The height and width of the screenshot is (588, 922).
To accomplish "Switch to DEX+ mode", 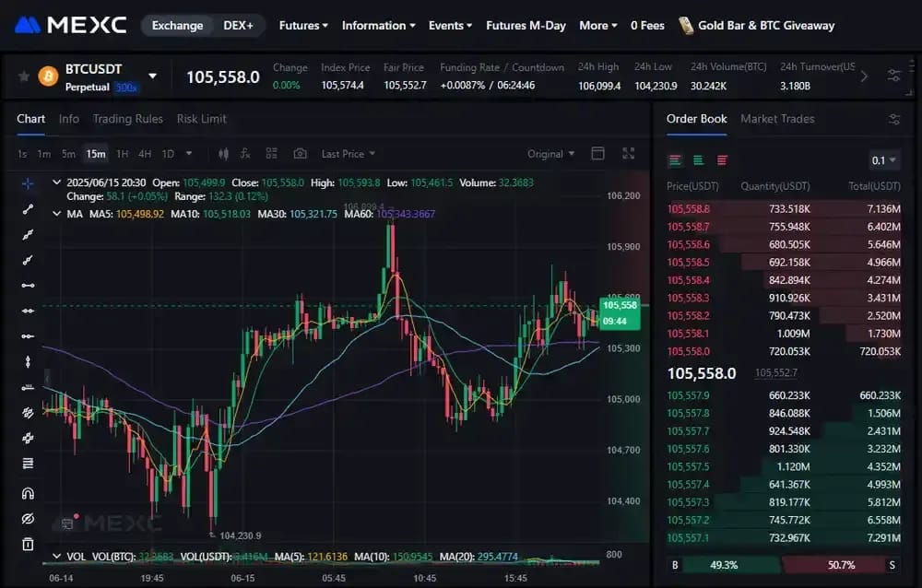I will [238, 25].
